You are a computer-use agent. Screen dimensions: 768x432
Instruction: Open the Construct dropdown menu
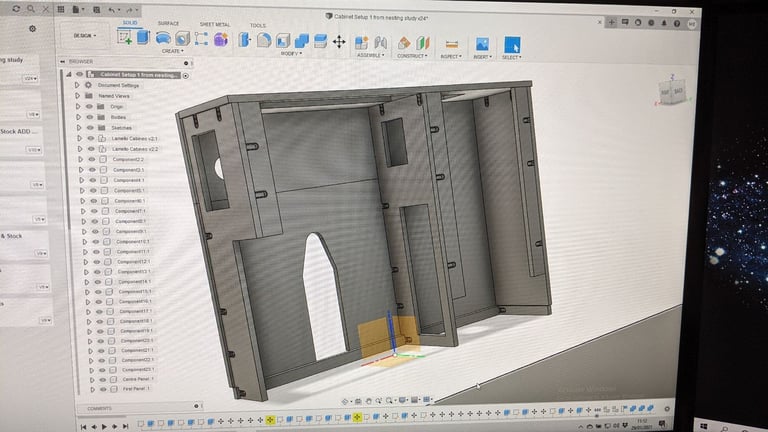[412, 56]
